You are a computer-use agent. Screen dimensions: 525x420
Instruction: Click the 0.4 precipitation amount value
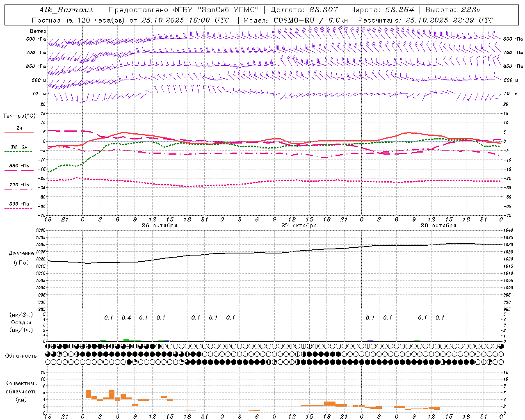(126, 317)
